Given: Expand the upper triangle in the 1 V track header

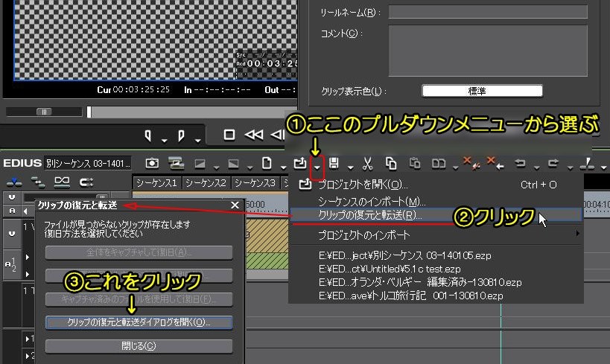Looking at the screenshot, I should click(28, 257).
